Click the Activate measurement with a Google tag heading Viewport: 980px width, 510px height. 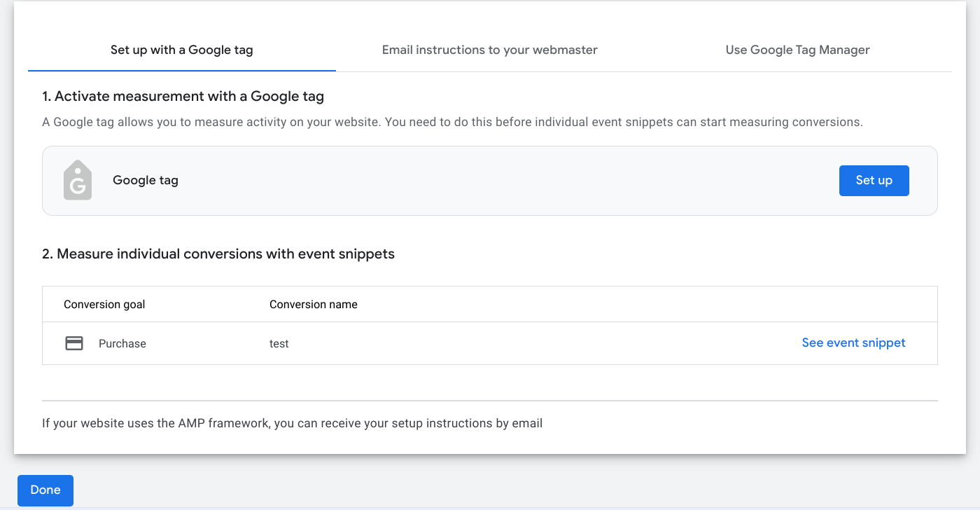[183, 96]
